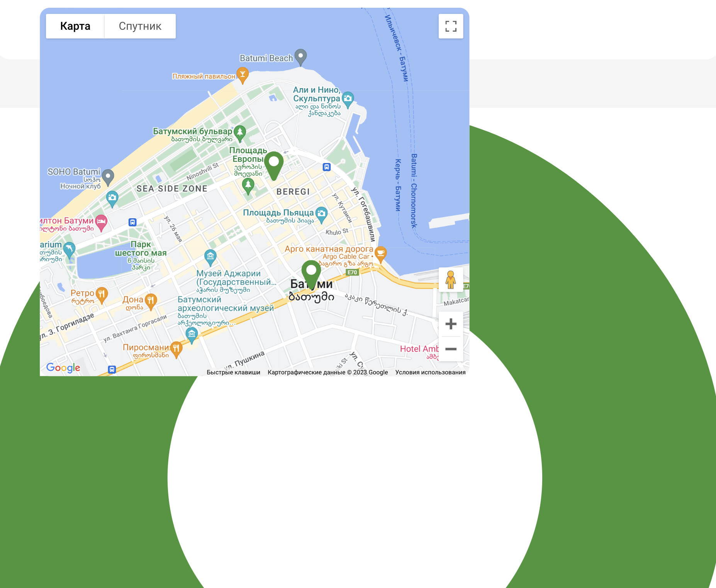Click the camera pin below SOHO Batumi
The height and width of the screenshot is (588, 716).
112,199
